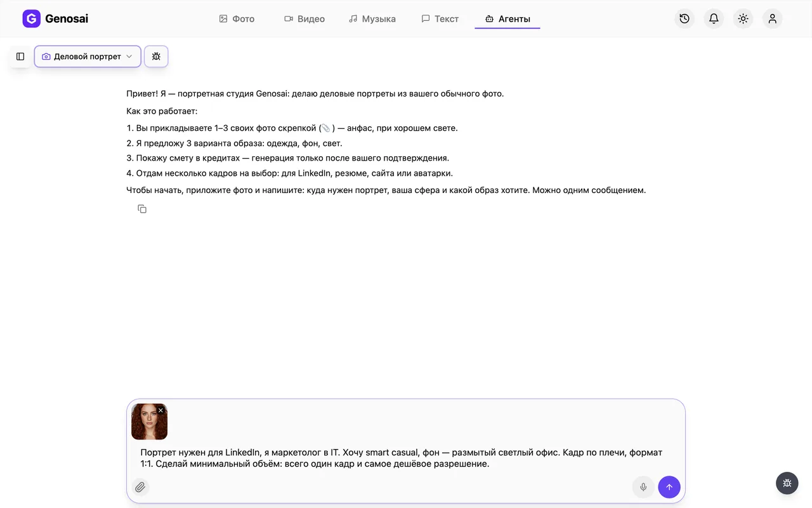
Task: Open the user profile icon
Action: [772, 19]
